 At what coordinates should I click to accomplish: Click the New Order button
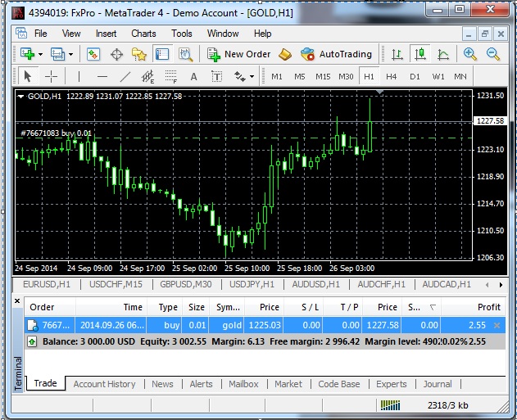238,54
